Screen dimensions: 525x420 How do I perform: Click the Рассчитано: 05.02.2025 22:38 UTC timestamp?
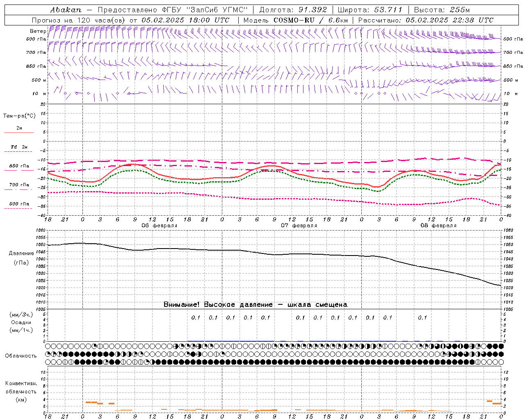pyautogui.click(x=426, y=20)
